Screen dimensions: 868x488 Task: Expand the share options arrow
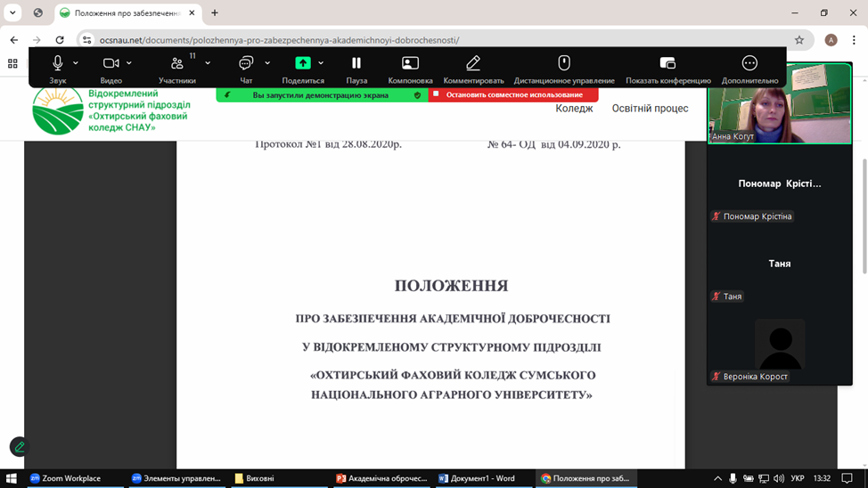321,63
